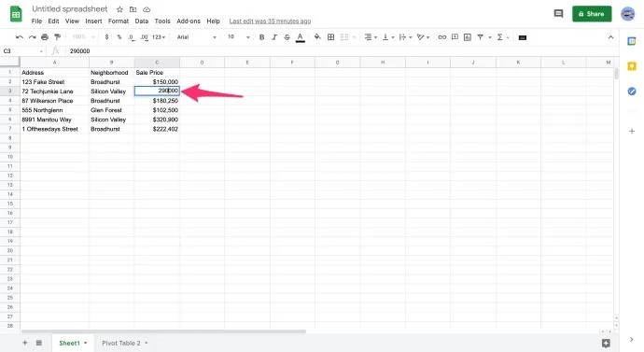The image size is (644, 352).
Task: Open the text color picker
Action: point(301,37)
